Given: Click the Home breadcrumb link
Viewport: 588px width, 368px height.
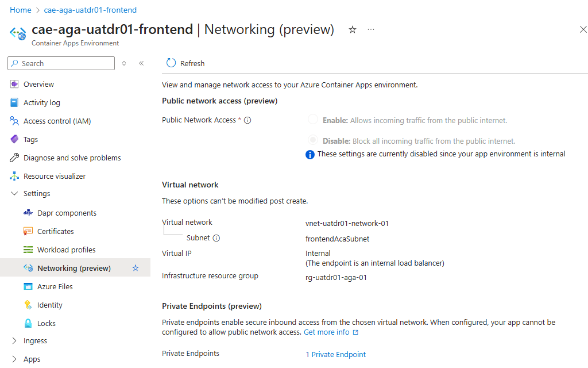Looking at the screenshot, I should pos(20,10).
